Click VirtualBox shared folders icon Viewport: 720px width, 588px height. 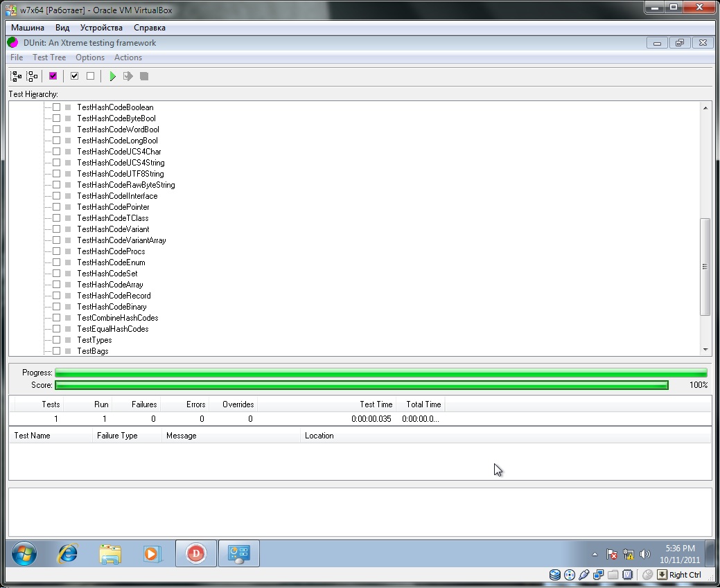click(x=613, y=575)
